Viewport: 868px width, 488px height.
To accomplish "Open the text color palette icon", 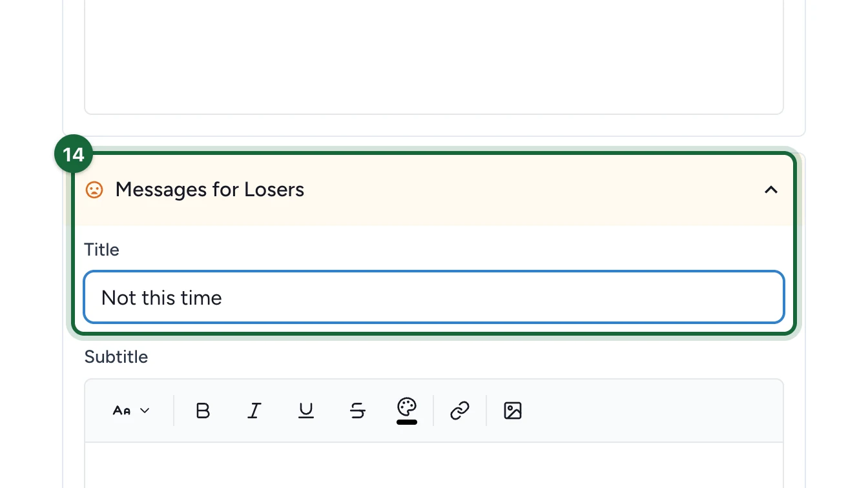I will pos(407,407).
